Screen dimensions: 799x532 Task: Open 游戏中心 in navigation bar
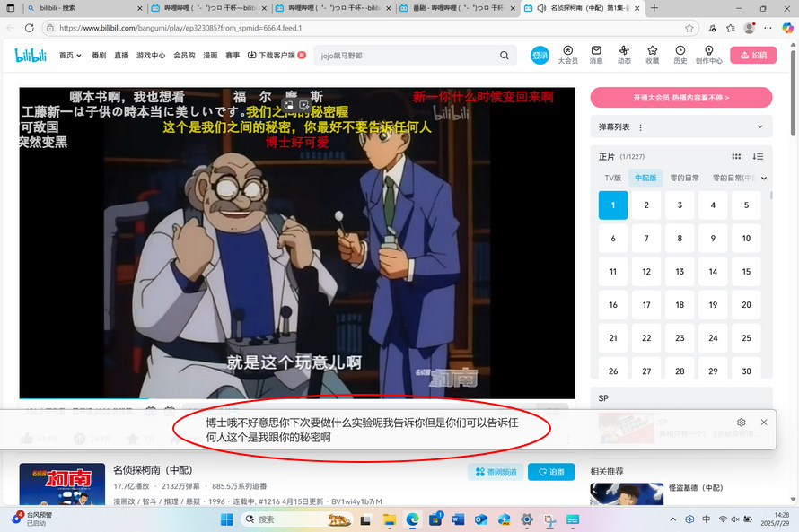point(151,55)
